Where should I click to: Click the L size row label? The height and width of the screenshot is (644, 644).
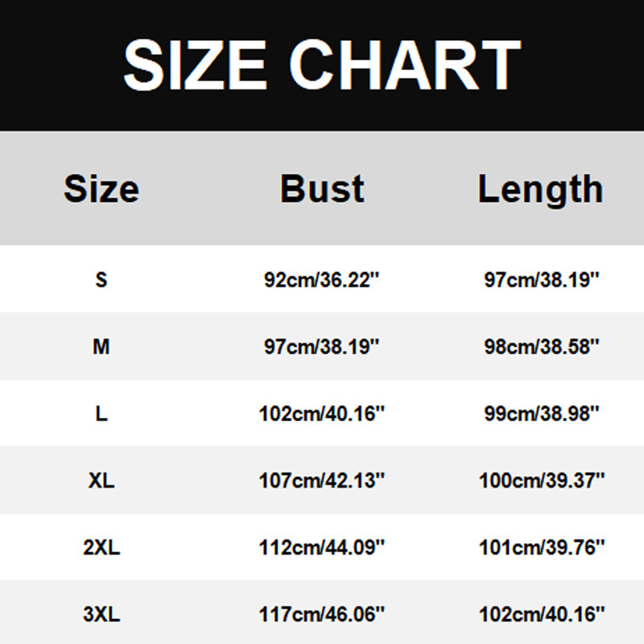pyautogui.click(x=101, y=415)
